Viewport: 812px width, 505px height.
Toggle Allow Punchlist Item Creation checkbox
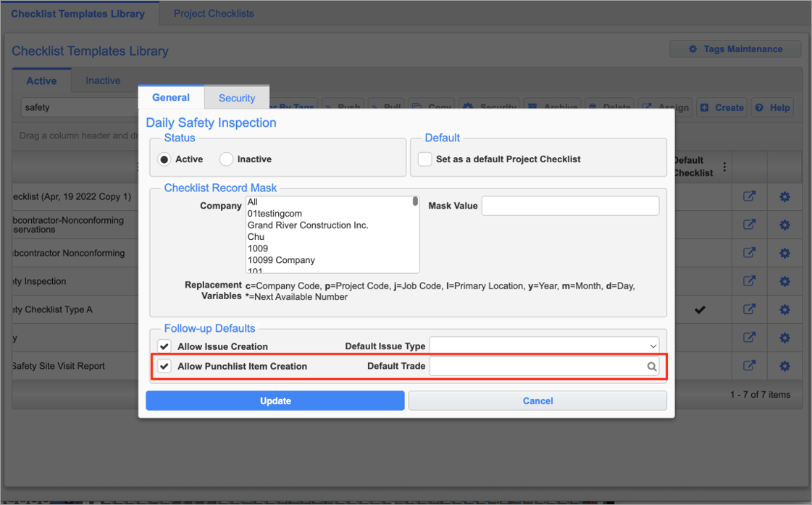click(x=164, y=366)
